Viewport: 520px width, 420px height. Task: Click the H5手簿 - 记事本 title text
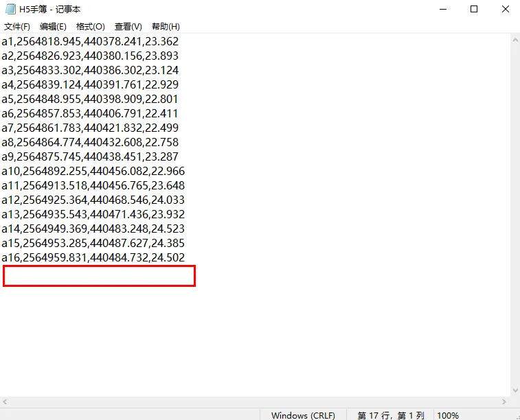pos(49,10)
